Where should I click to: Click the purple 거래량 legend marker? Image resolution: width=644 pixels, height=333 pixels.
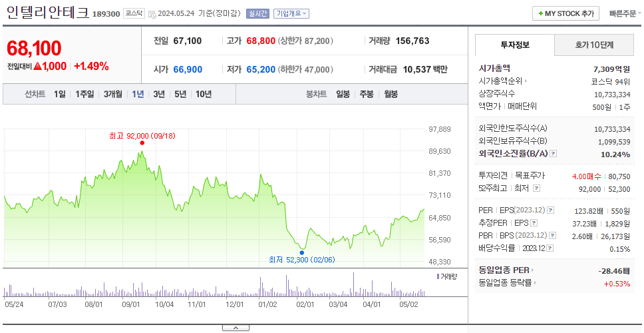tap(438, 276)
